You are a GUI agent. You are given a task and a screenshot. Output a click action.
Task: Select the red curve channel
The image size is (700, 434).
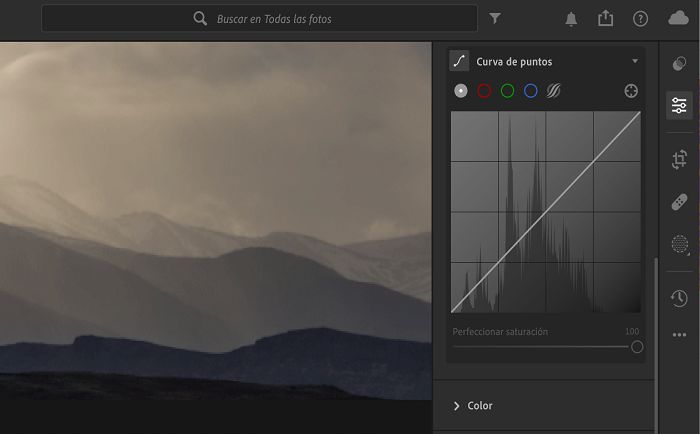pos(484,91)
